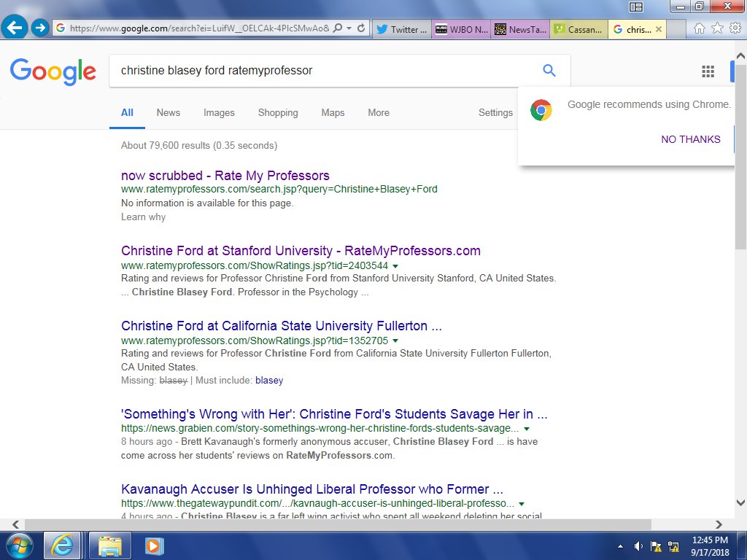Click the network status tray icon
Image resolution: width=747 pixels, height=560 pixels.
coord(673,547)
